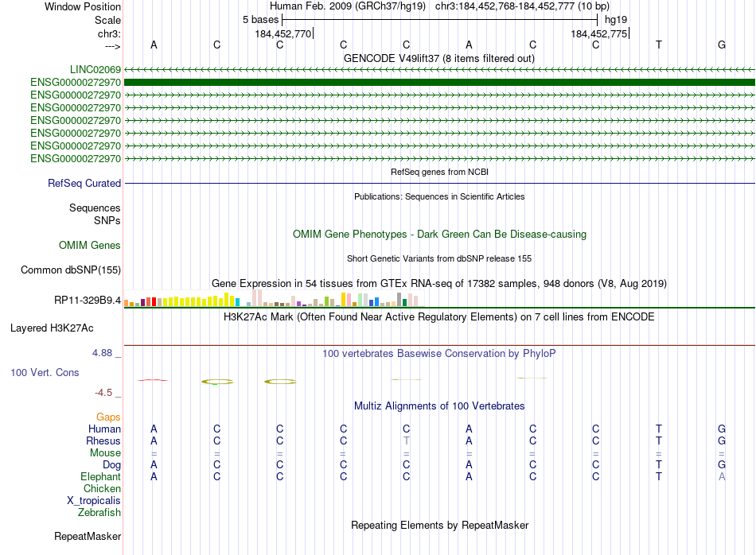
Task: Click the Elephant species label
Action: pyautogui.click(x=101, y=476)
